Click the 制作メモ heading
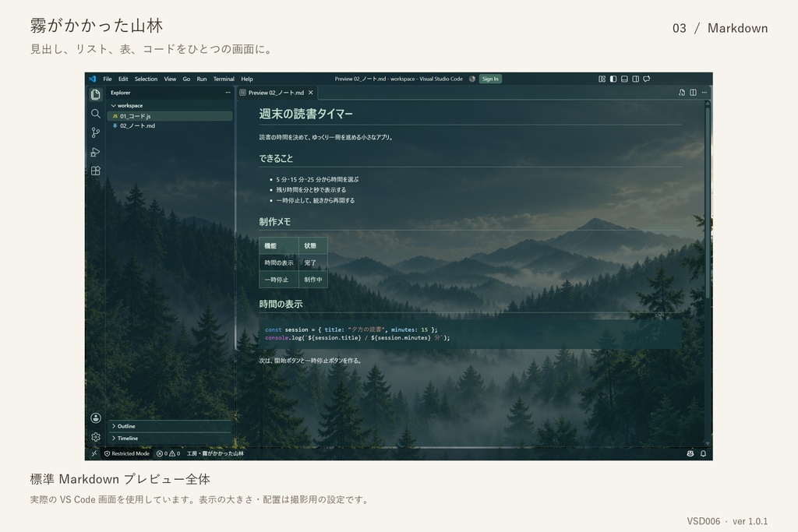The height and width of the screenshot is (532, 798). (x=275, y=222)
